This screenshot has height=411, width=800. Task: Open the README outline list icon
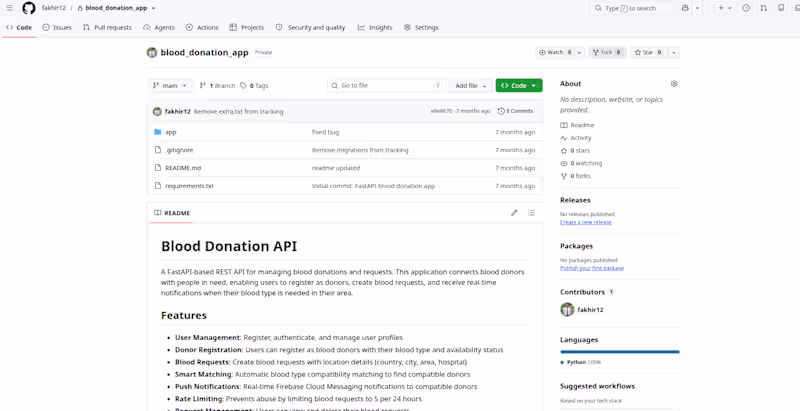tap(531, 213)
